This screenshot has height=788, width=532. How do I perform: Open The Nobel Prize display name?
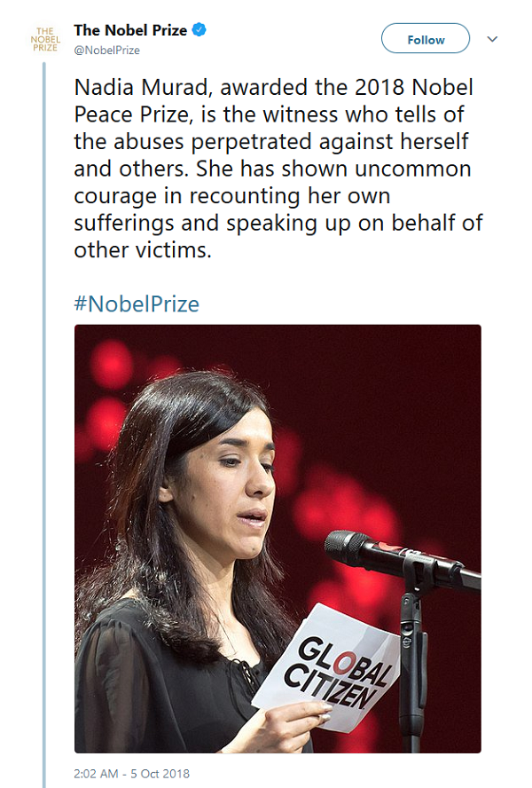(x=129, y=31)
